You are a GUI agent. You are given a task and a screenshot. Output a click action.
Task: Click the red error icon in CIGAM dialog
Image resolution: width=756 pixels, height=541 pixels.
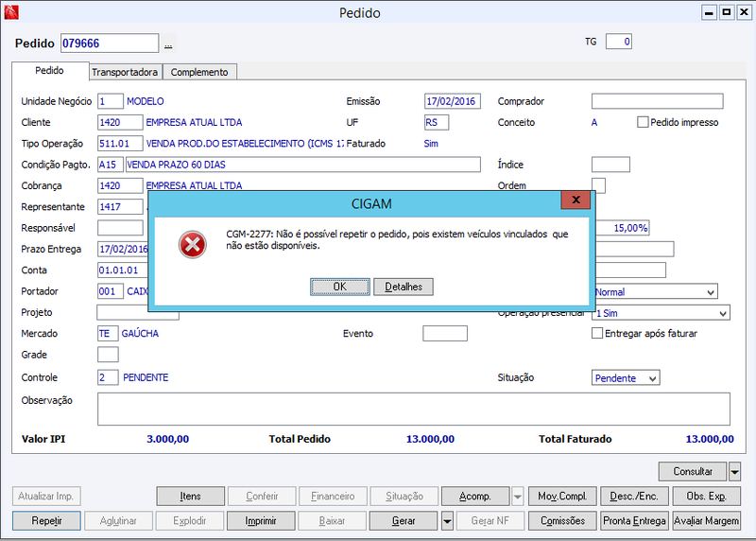click(193, 245)
